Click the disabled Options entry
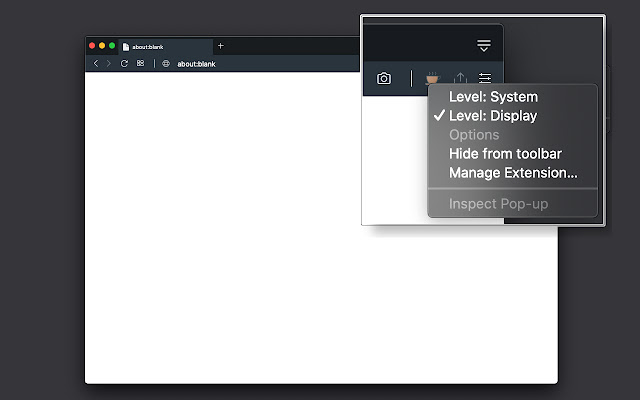Image resolution: width=640 pixels, height=400 pixels. coord(513,135)
